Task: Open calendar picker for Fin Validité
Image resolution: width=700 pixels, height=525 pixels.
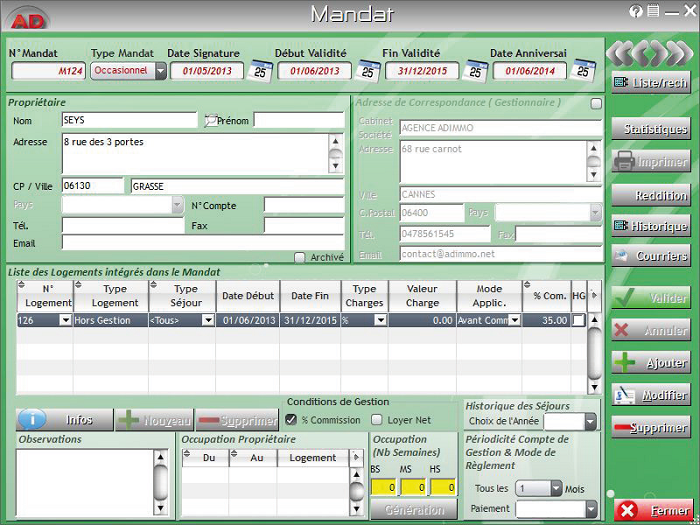Action: [476, 71]
